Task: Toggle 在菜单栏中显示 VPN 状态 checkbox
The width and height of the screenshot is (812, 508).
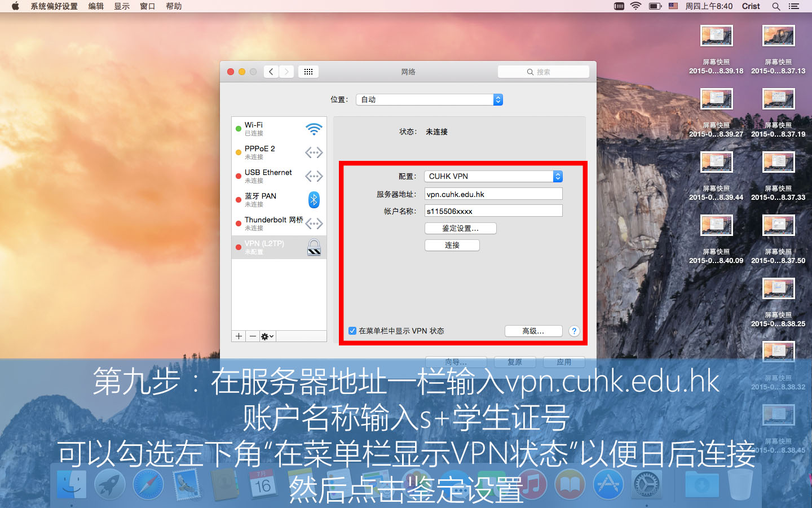Action: tap(352, 331)
